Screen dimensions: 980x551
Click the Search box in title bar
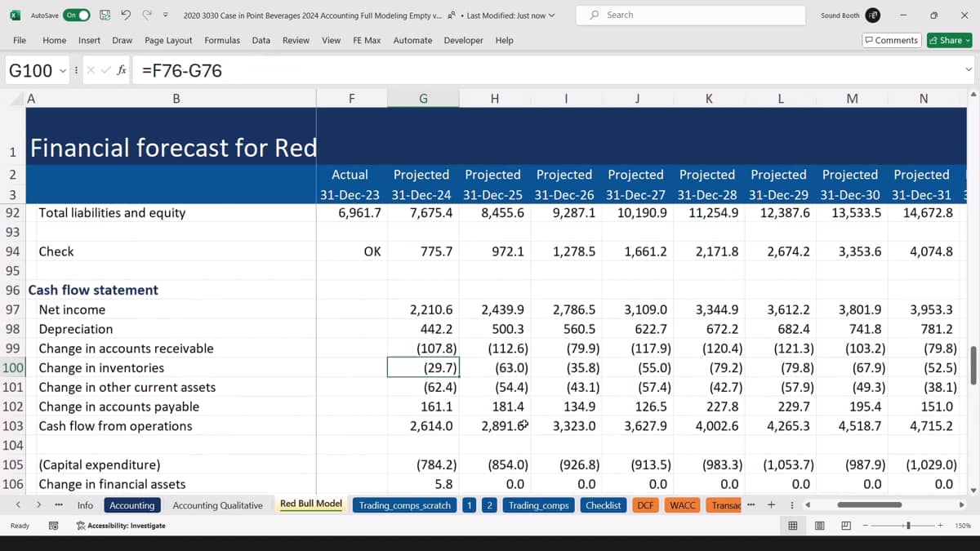pos(690,15)
